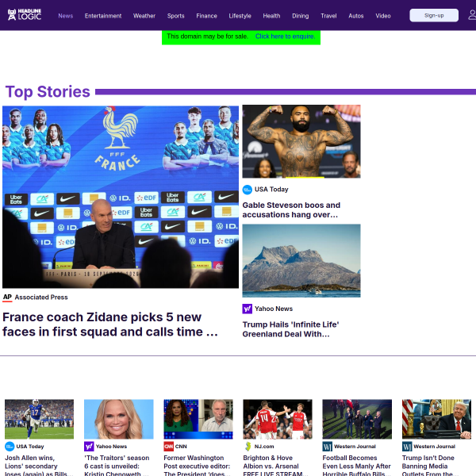This screenshot has height=476, width=476.
Task: Click the Headline Logic logo
Action: point(25,14)
